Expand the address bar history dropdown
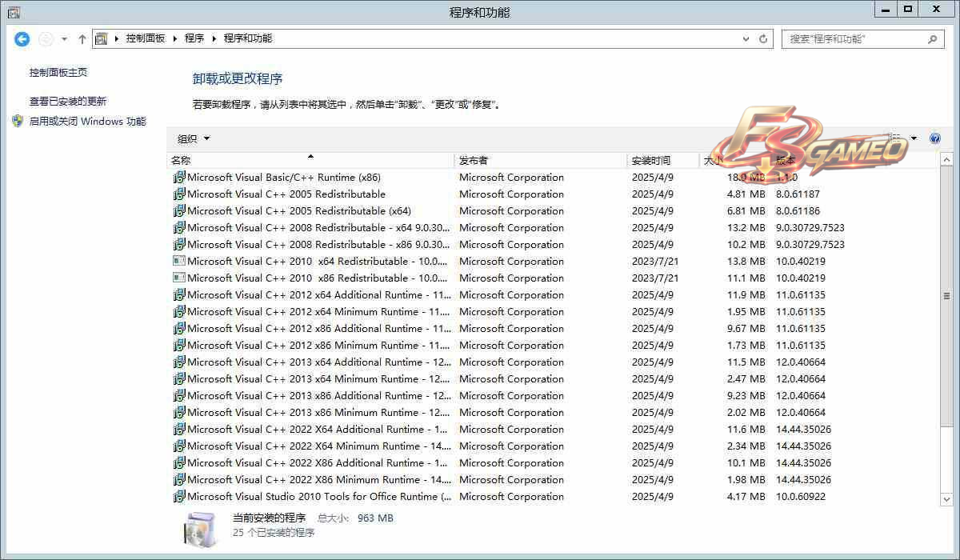 (747, 38)
